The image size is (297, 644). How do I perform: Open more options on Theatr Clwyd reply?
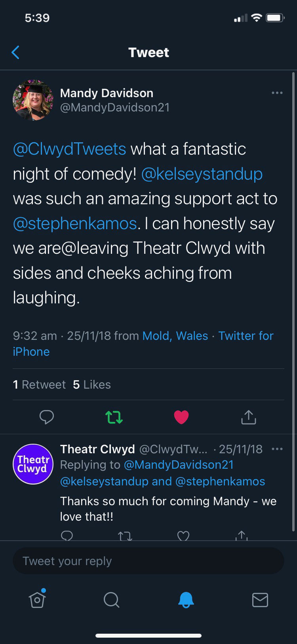click(x=277, y=449)
